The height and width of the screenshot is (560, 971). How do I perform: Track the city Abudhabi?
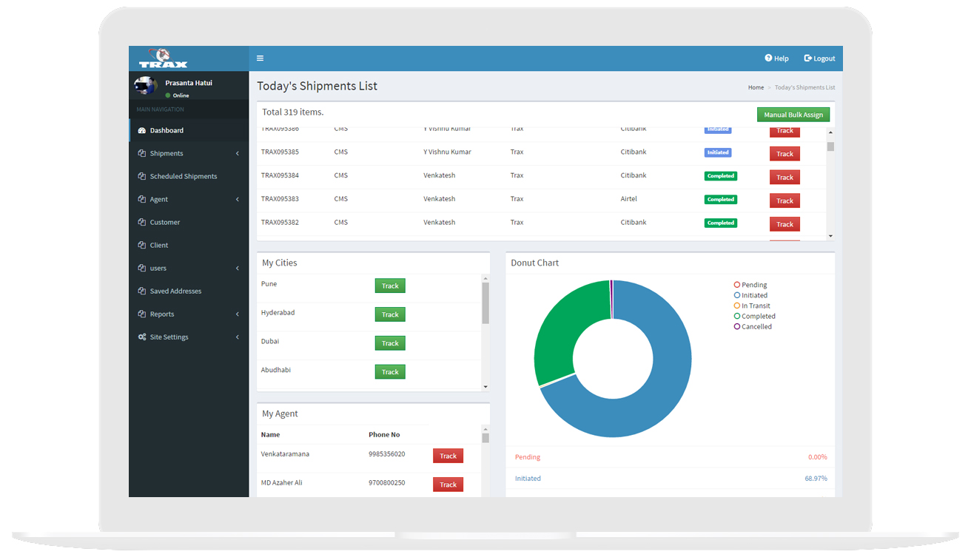point(390,372)
